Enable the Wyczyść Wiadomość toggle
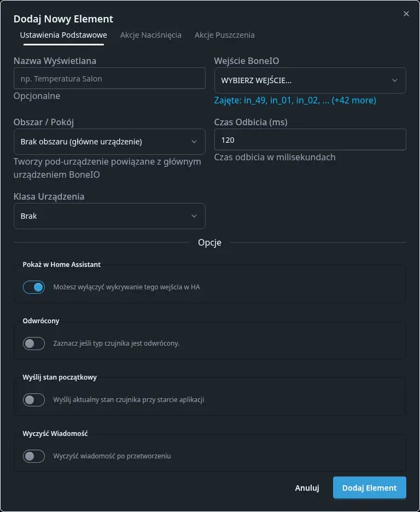Image resolution: width=420 pixels, height=512 pixels. (34, 456)
